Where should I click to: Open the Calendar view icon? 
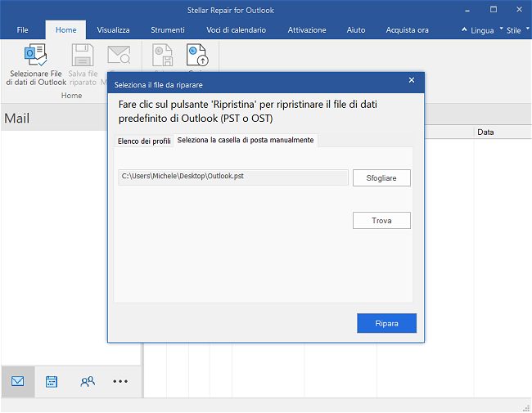(x=52, y=381)
